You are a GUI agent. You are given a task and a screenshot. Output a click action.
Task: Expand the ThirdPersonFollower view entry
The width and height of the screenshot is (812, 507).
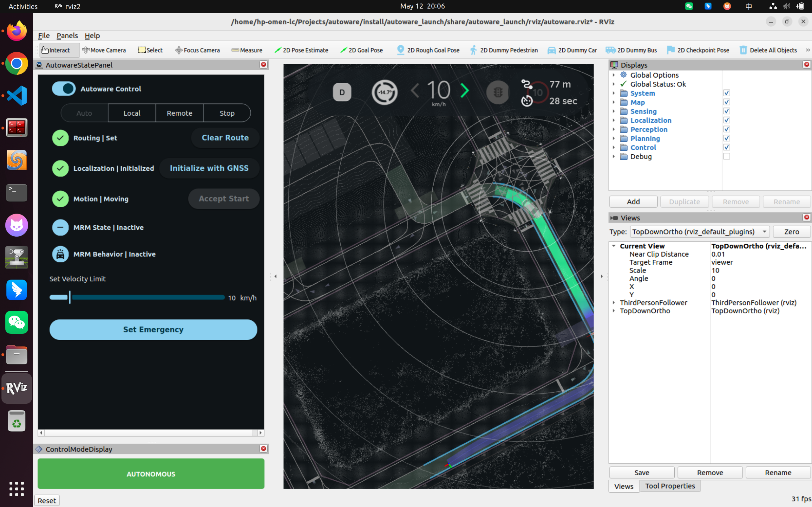[x=614, y=302]
